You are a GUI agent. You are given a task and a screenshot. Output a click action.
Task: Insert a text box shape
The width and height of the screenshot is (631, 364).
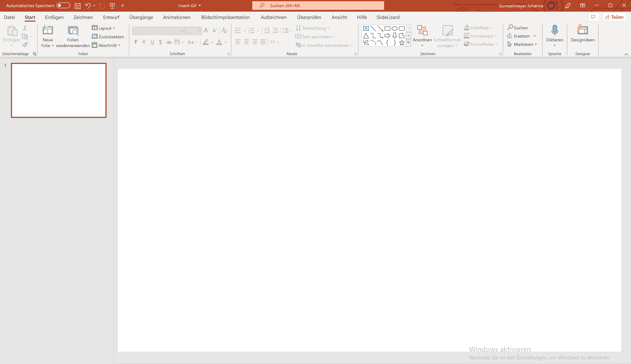[x=366, y=28]
